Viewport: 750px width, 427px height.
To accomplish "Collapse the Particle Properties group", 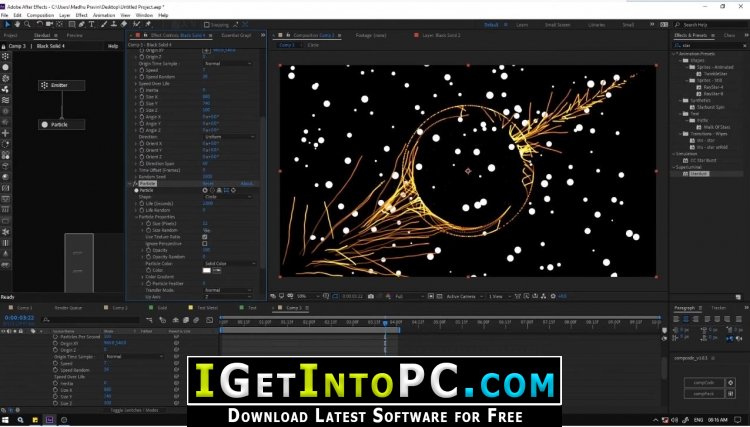I will click(136, 217).
